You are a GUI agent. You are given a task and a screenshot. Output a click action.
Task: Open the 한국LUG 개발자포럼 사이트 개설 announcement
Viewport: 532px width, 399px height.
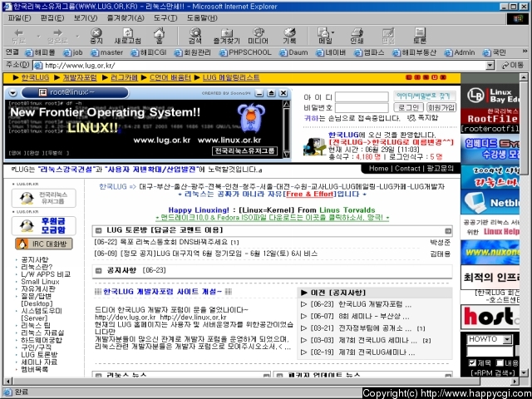click(x=163, y=292)
